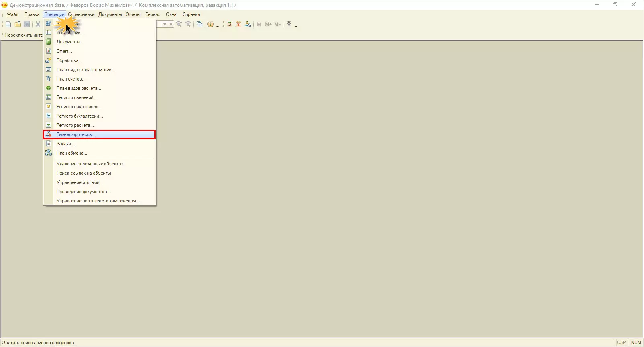The image size is (644, 347).
Task: Click the M+ memory add button
Action: pos(268,24)
